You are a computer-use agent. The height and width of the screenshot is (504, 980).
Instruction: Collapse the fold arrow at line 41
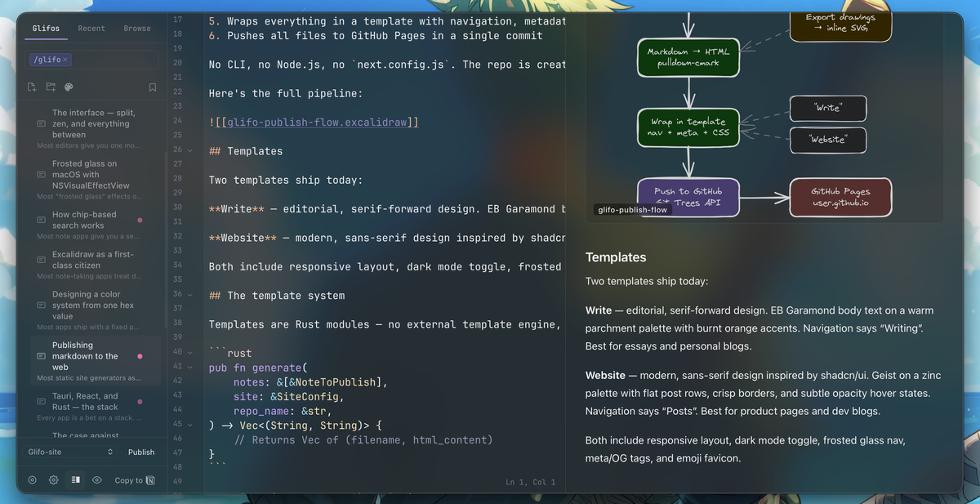(190, 367)
